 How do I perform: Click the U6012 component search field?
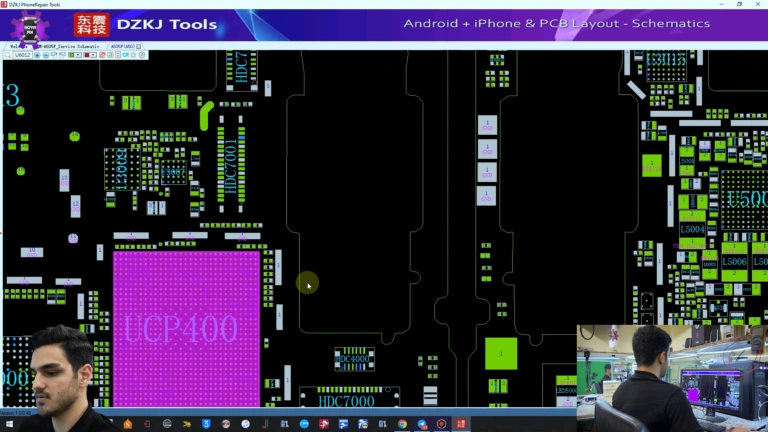(x=22, y=55)
